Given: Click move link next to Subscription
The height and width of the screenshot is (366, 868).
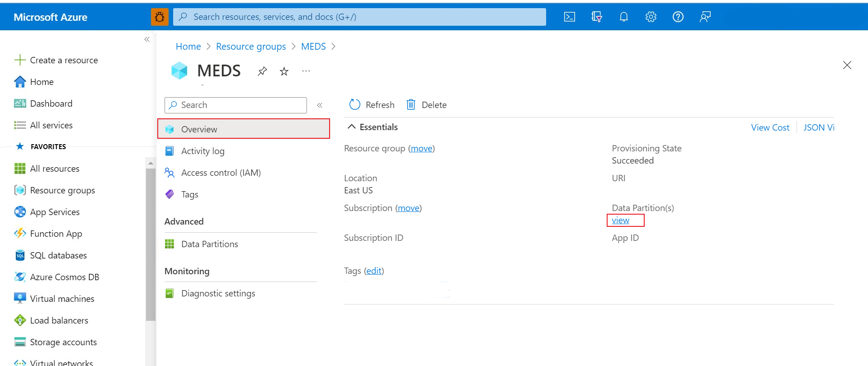Looking at the screenshot, I should [x=409, y=208].
